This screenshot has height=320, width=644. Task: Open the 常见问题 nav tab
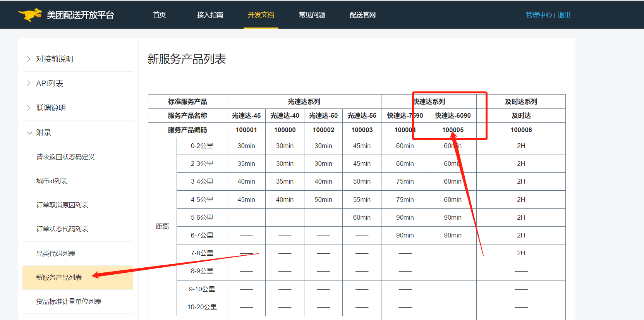[x=312, y=15]
